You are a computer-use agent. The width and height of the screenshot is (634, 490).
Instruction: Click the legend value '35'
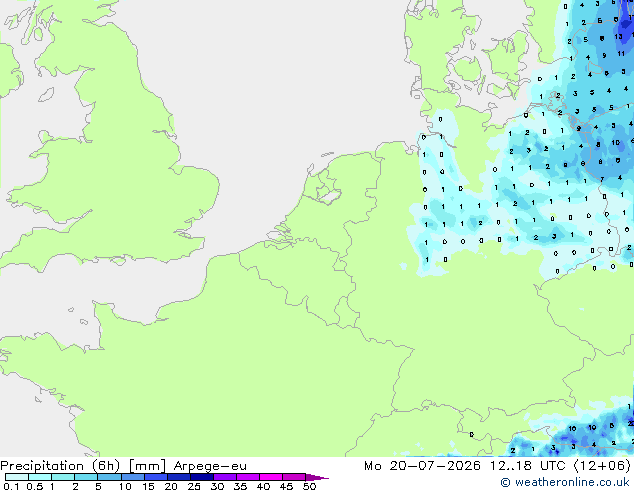pos(240,486)
